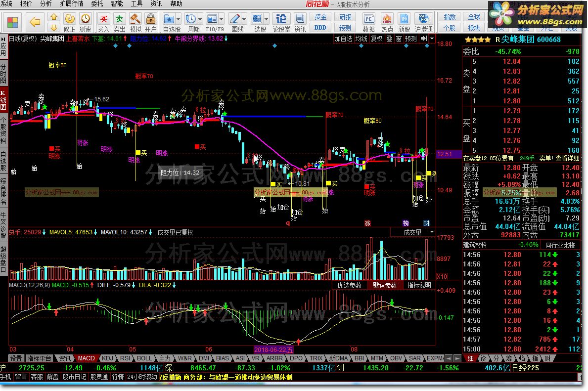Click the 榜 marker at chart bottom
588x391 pixels.
[x=406, y=223]
